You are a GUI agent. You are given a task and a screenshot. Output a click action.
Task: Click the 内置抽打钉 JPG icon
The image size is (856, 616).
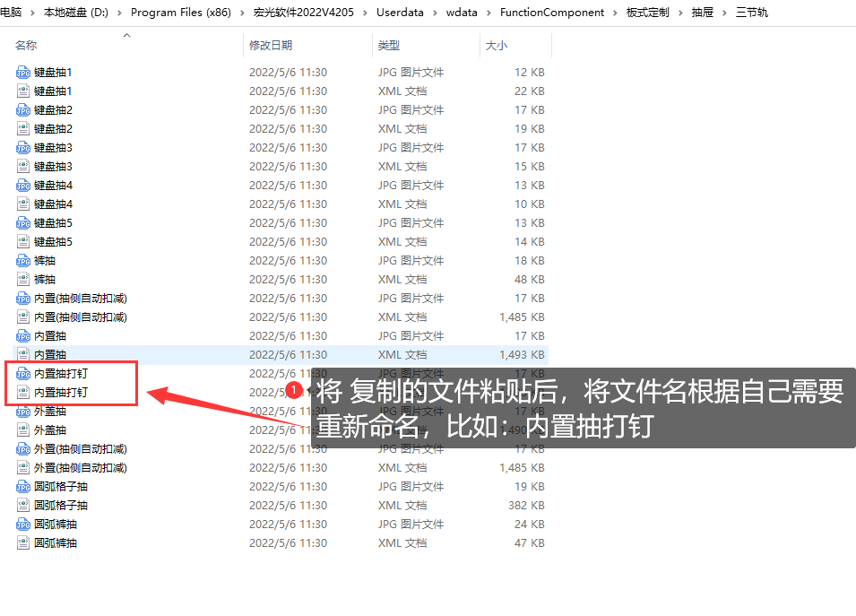point(23,374)
